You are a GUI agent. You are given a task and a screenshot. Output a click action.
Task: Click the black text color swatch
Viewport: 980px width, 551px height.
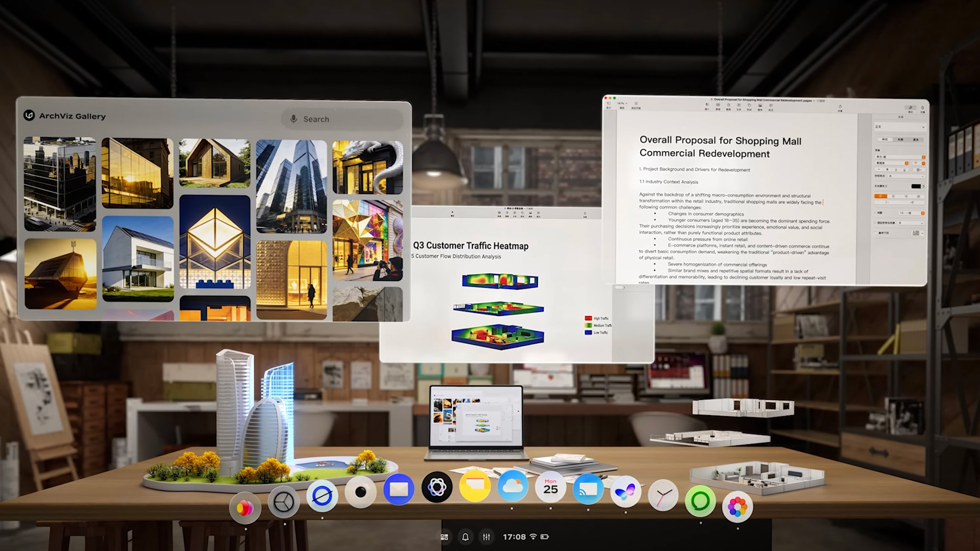point(916,186)
